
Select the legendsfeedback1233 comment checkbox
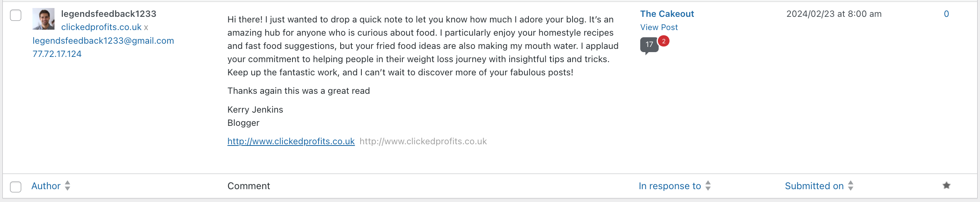point(16,16)
